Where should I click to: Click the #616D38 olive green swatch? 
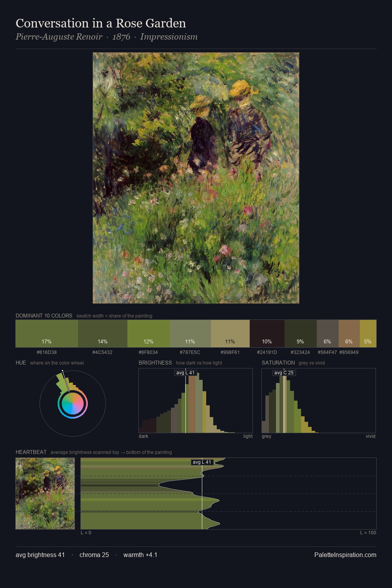47,334
